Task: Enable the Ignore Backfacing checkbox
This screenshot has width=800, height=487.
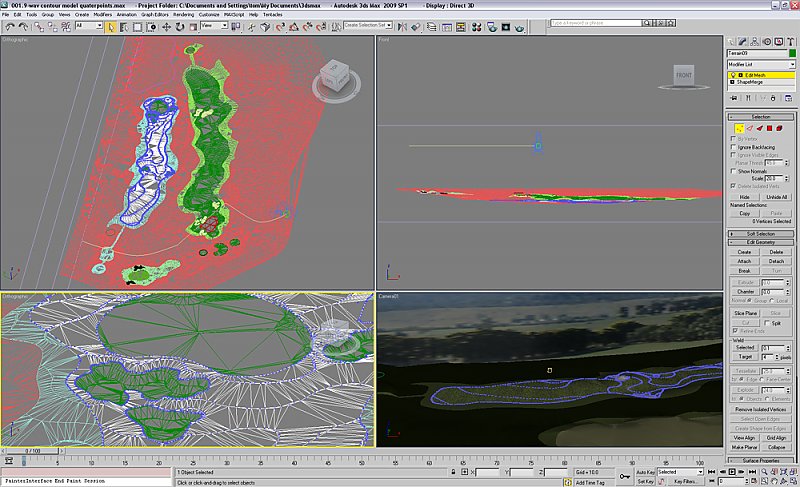Action: [733, 146]
